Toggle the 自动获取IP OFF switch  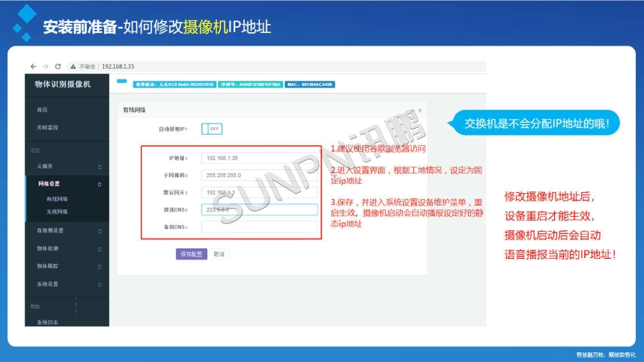[x=212, y=129]
